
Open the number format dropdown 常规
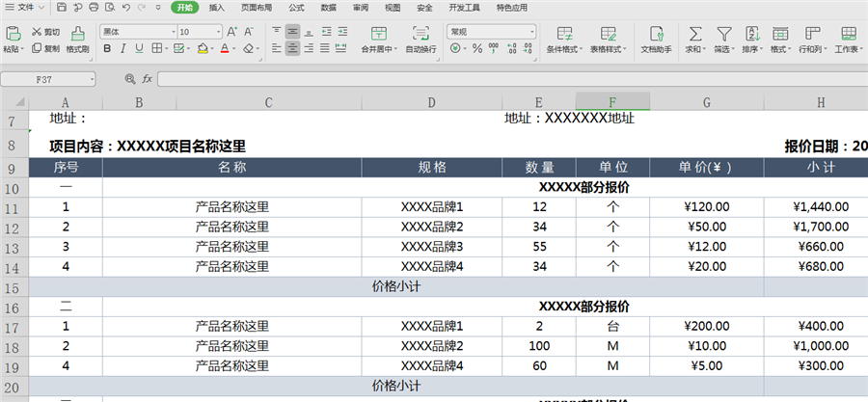492,32
